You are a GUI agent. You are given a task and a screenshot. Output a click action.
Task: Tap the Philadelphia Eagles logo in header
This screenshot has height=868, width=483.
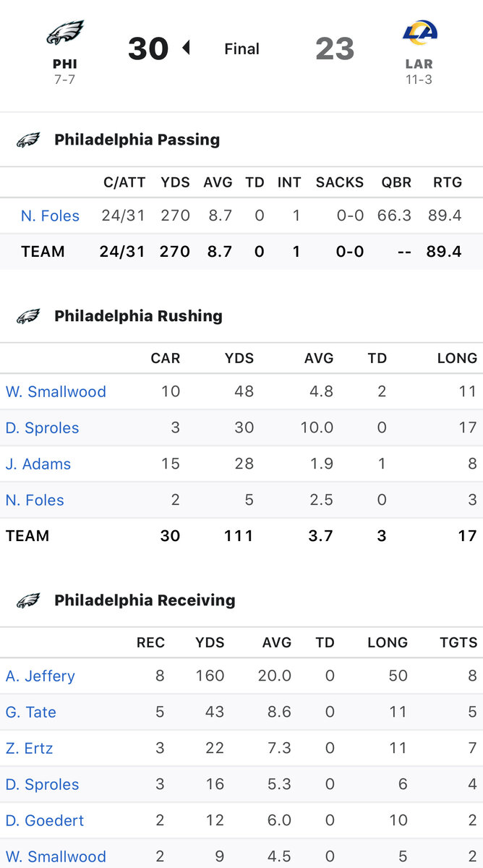(65, 33)
